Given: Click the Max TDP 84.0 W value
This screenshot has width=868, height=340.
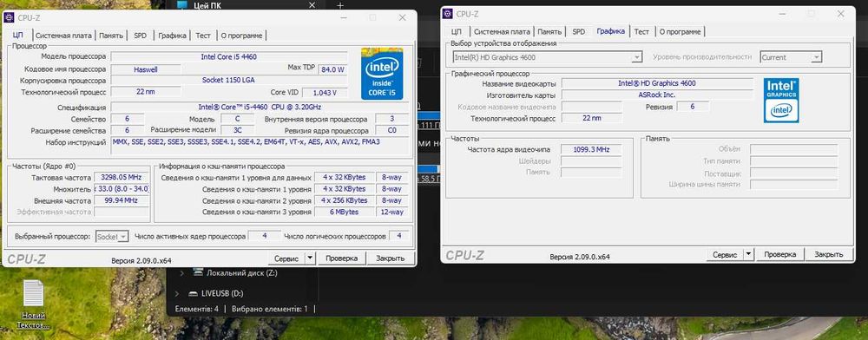Looking at the screenshot, I should (x=332, y=69).
